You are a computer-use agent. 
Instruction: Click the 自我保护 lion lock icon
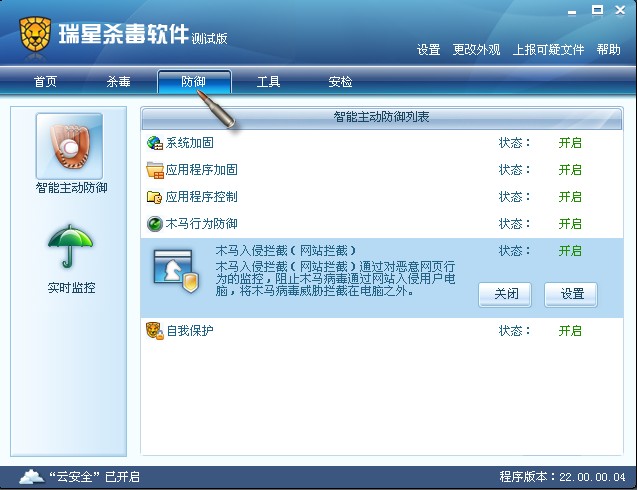point(155,331)
